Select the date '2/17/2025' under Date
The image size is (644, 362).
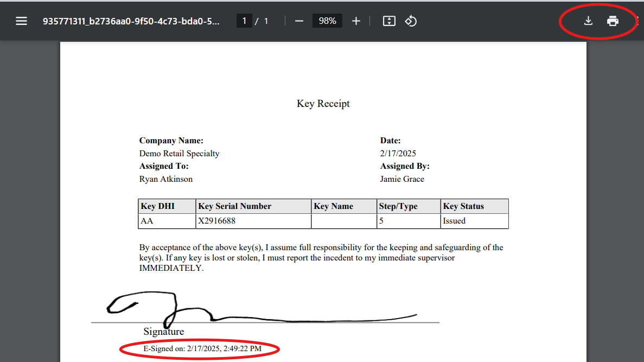point(398,153)
